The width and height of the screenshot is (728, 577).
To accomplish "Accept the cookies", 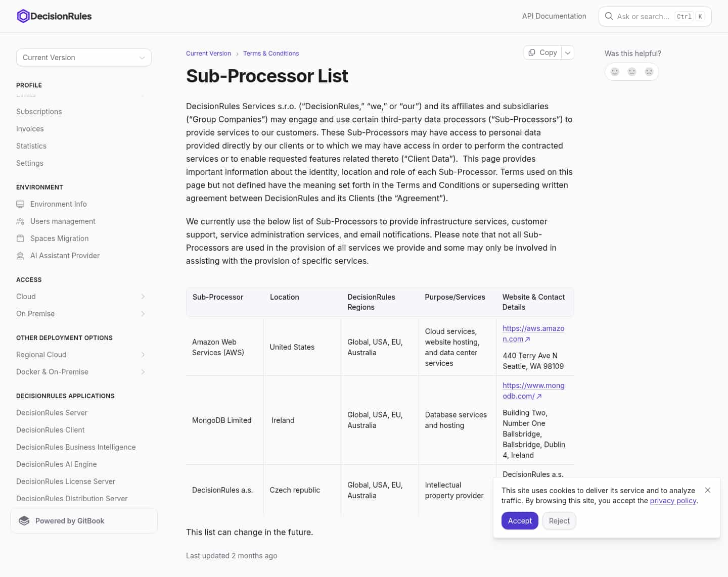I will point(520,521).
